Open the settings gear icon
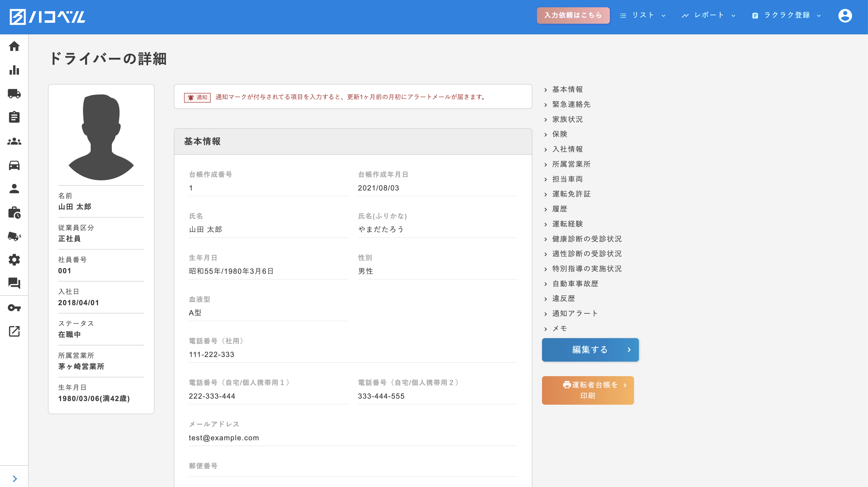The width and height of the screenshot is (868, 487). [14, 260]
